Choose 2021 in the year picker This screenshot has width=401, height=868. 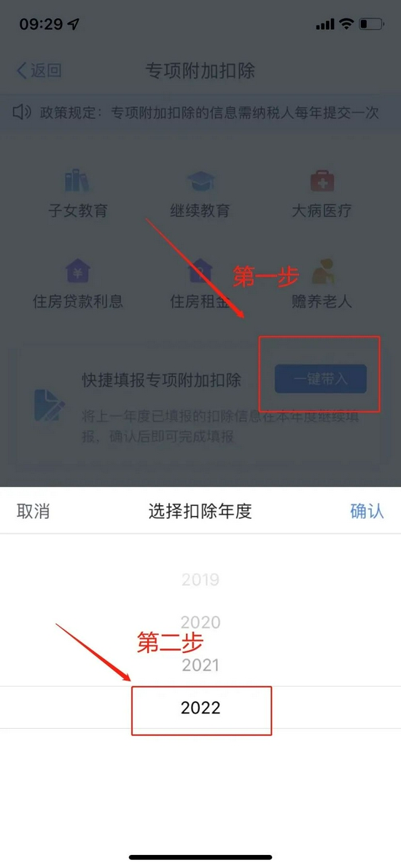200,665
